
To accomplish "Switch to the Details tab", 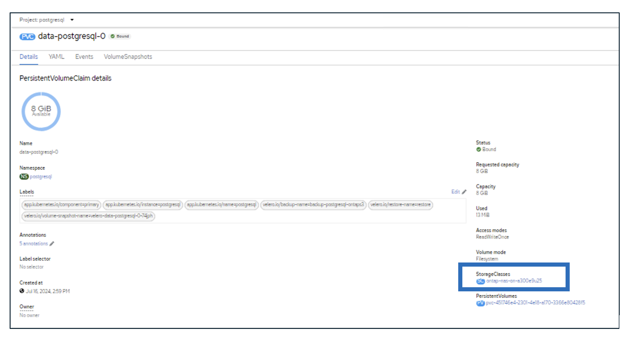I will 28,57.
